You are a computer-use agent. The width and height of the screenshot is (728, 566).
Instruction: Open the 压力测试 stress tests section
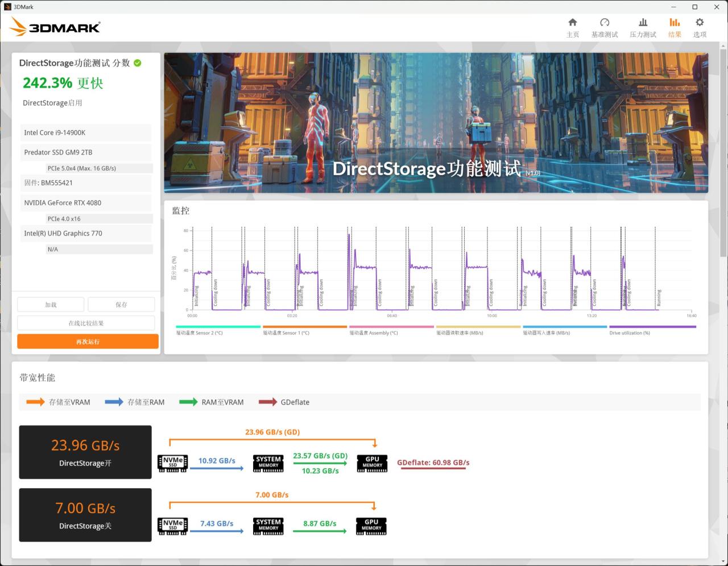pos(643,27)
